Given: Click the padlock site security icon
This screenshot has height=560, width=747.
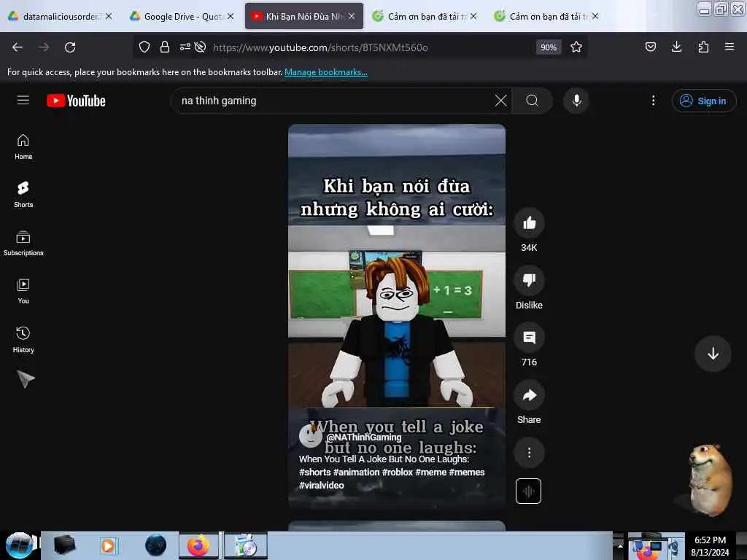Looking at the screenshot, I should (x=165, y=47).
